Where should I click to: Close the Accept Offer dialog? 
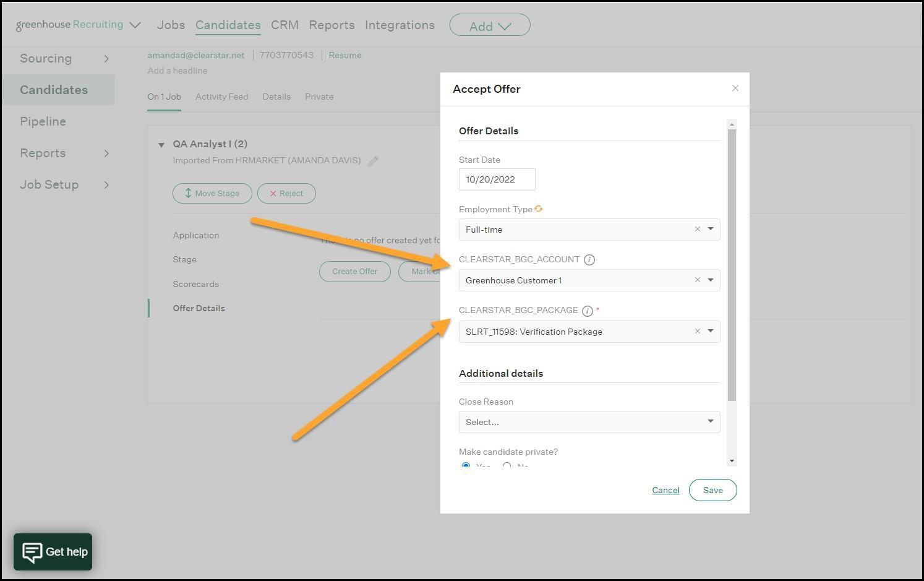(735, 88)
